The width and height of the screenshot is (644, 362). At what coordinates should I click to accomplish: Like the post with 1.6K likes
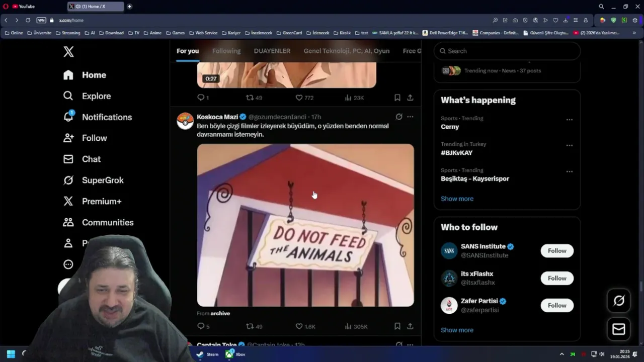pos(305,326)
